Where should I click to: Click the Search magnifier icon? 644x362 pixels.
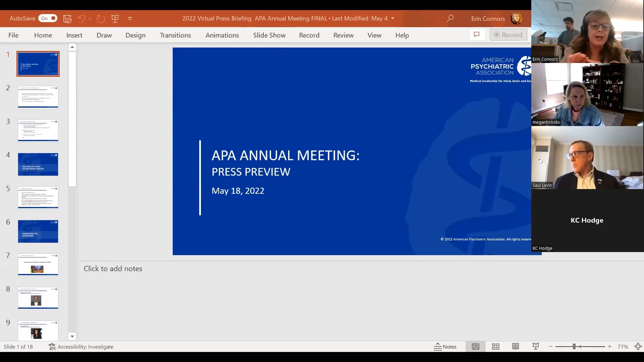(450, 18)
